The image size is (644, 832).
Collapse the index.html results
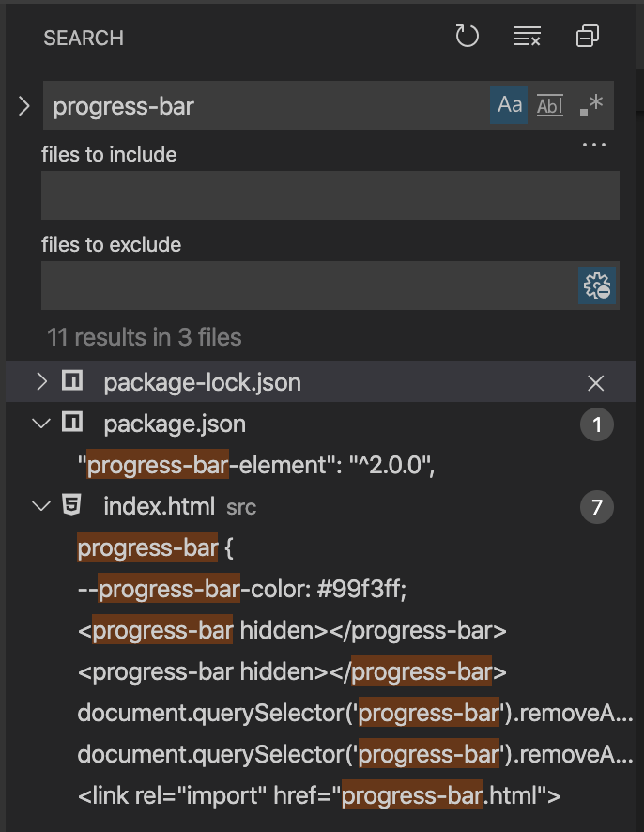40,505
